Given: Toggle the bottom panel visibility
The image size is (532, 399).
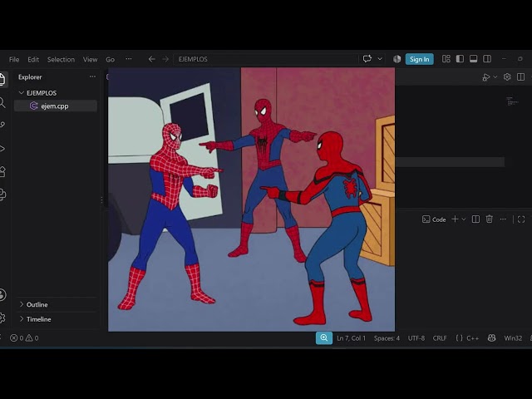Looking at the screenshot, I should tap(473, 59).
